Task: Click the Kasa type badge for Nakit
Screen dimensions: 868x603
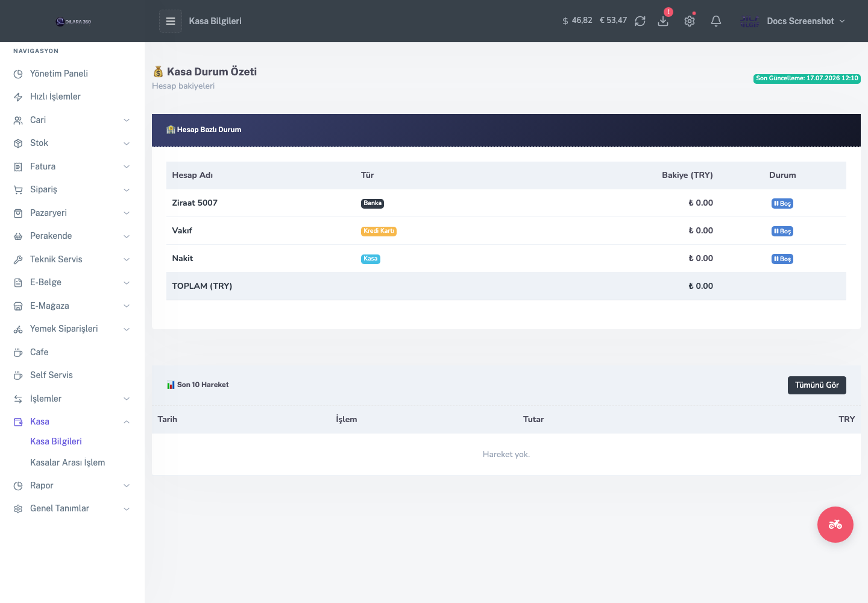Action: 371,259
